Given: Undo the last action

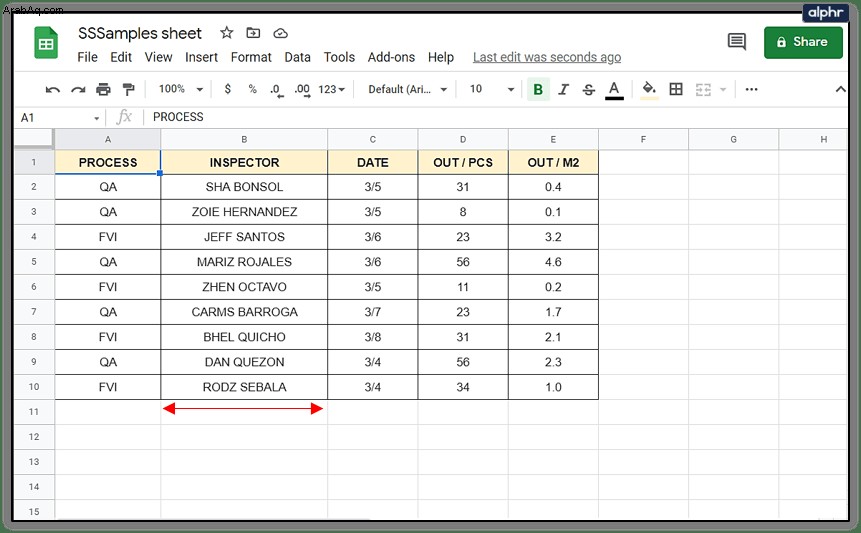Looking at the screenshot, I should click(x=53, y=89).
